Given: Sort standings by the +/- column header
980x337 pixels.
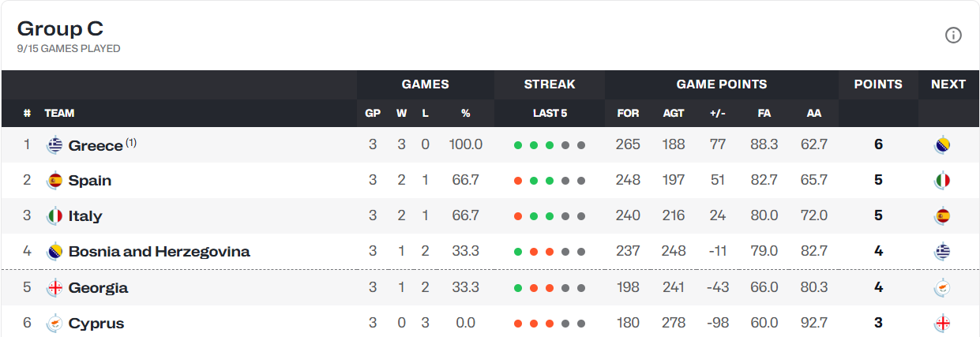Looking at the screenshot, I should 717,113.
